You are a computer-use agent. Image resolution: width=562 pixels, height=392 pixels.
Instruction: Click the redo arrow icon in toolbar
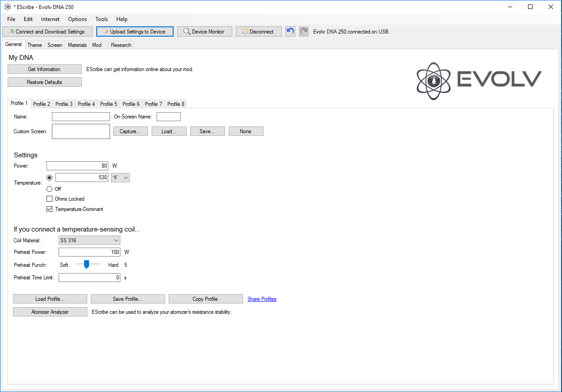(304, 32)
